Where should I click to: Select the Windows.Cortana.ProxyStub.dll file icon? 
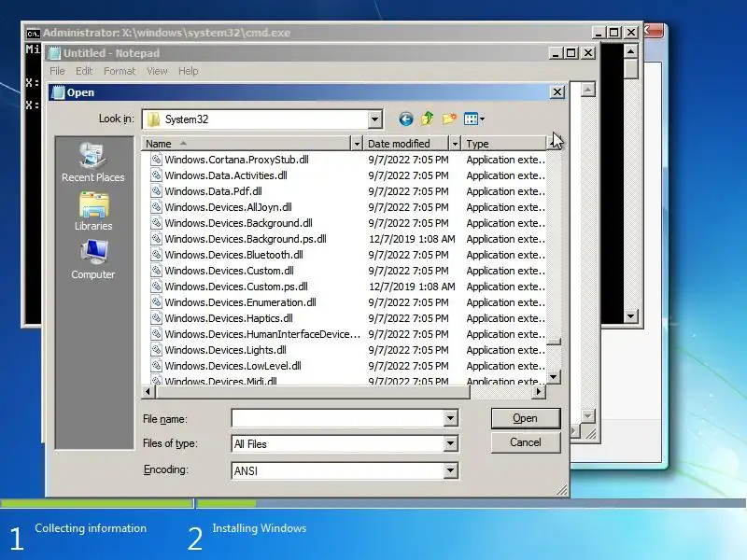(x=156, y=159)
